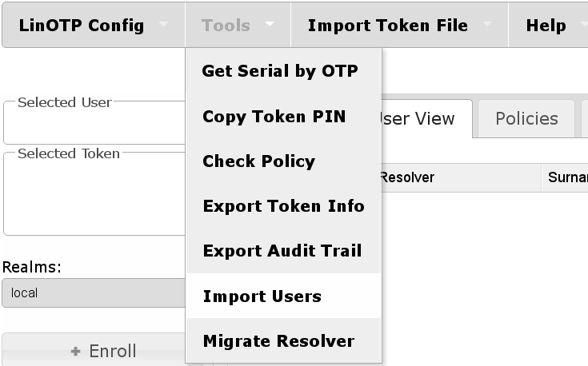Switch to the User View tab
Viewport: 588px width, 366px height.
(x=416, y=119)
